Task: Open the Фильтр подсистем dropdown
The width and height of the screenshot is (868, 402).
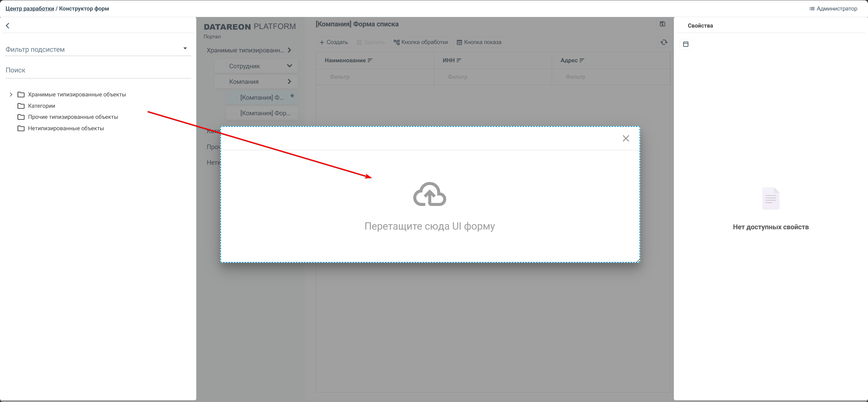Action: pyautogui.click(x=185, y=48)
